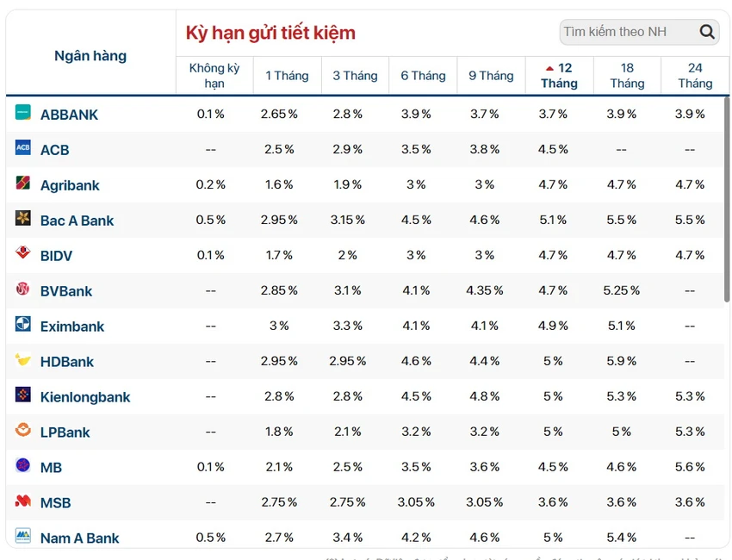Click the red arrow on 12 Tháng
The height and width of the screenshot is (560, 732).
[550, 68]
